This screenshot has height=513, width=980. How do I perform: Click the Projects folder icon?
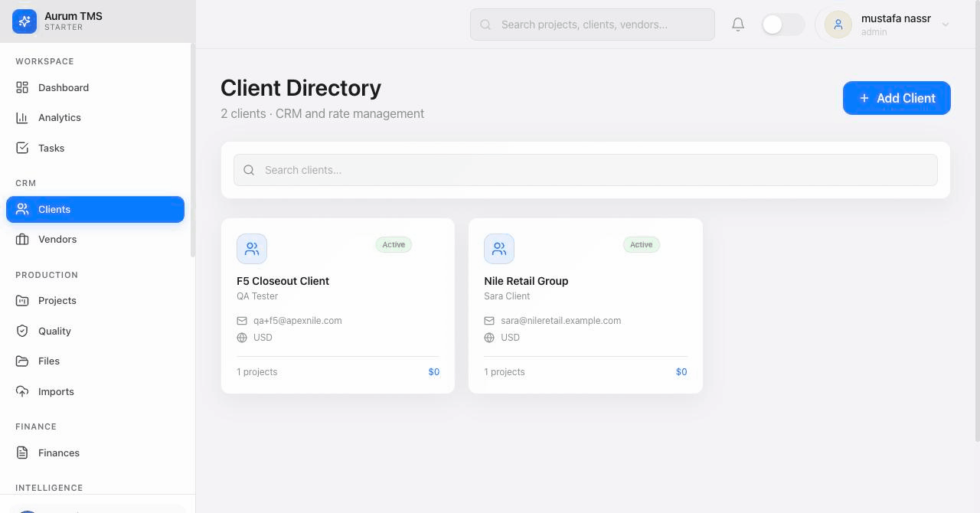(x=22, y=300)
